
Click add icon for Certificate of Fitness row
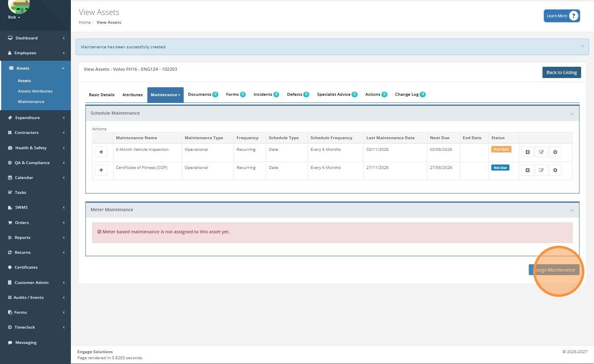(x=528, y=170)
